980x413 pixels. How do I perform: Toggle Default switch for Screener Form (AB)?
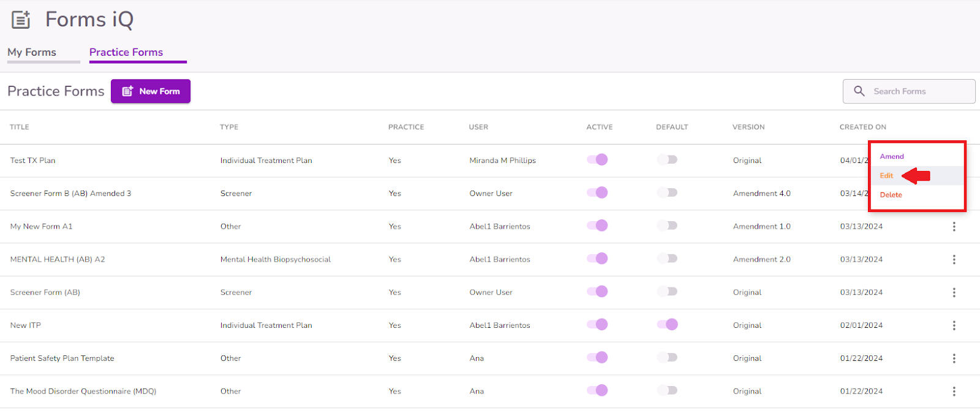click(667, 292)
